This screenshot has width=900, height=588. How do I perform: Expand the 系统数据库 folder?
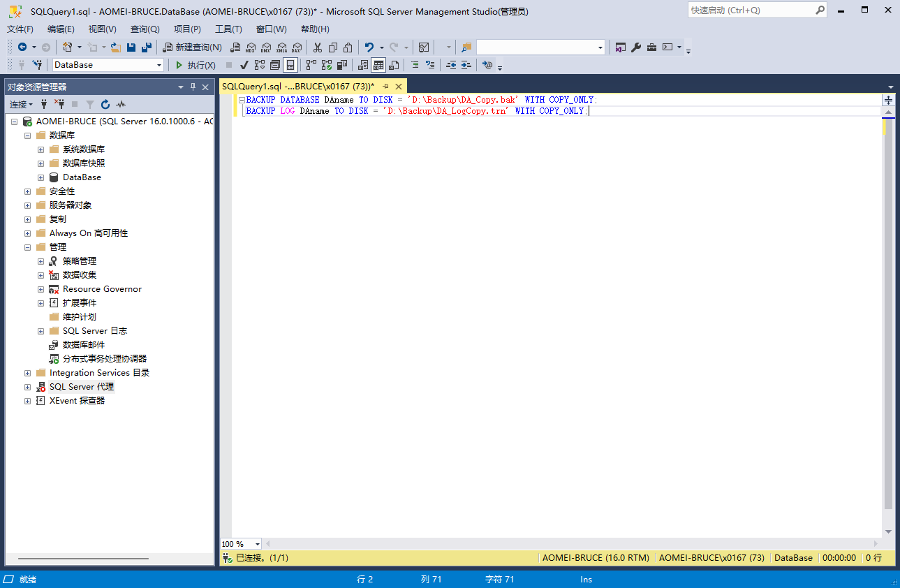coord(40,149)
